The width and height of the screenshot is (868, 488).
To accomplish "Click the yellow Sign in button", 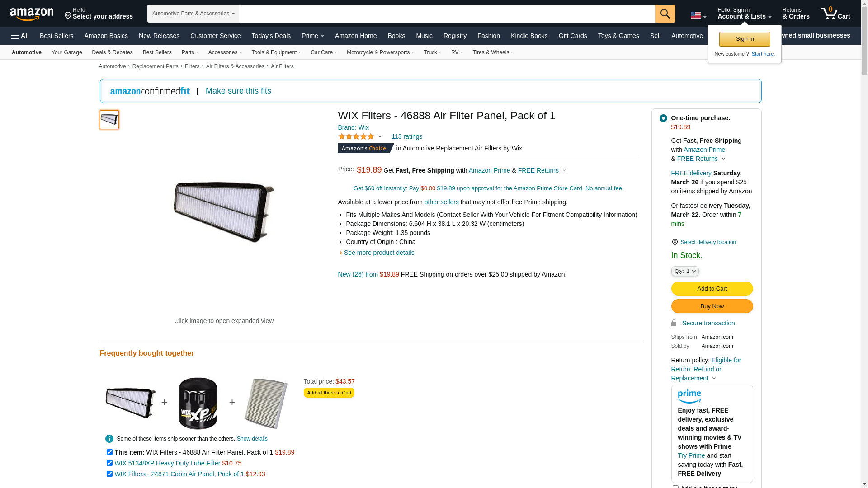I will pyautogui.click(x=745, y=39).
